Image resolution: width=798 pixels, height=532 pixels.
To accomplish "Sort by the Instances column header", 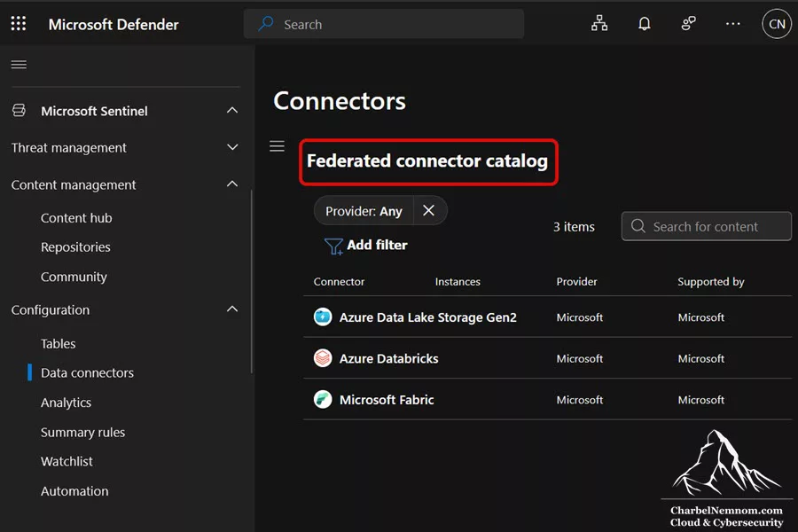I will [458, 282].
